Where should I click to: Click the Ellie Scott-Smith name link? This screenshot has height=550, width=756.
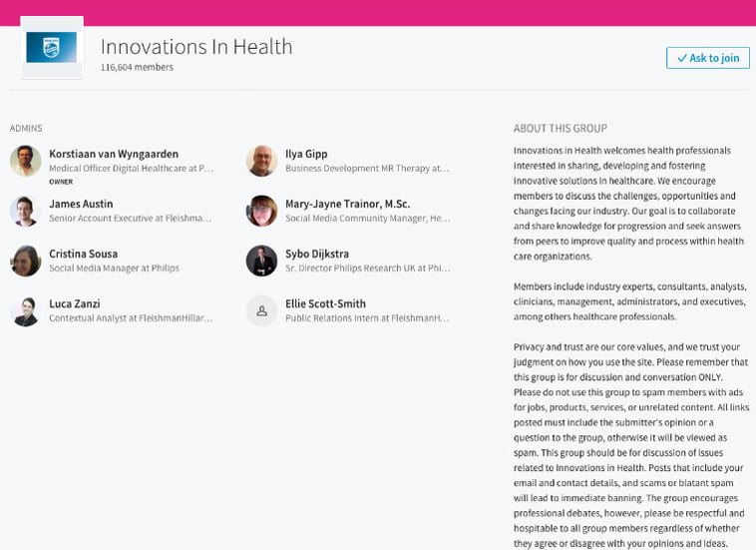[325, 303]
